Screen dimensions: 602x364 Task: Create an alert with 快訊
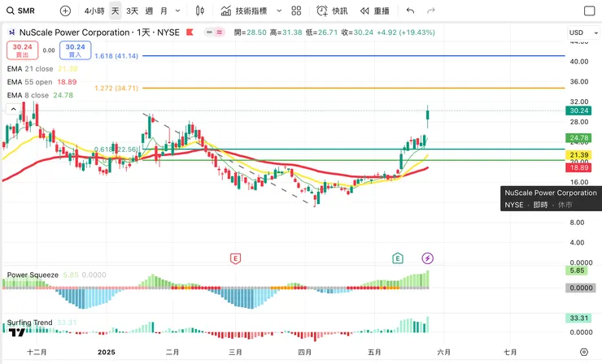pyautogui.click(x=332, y=11)
